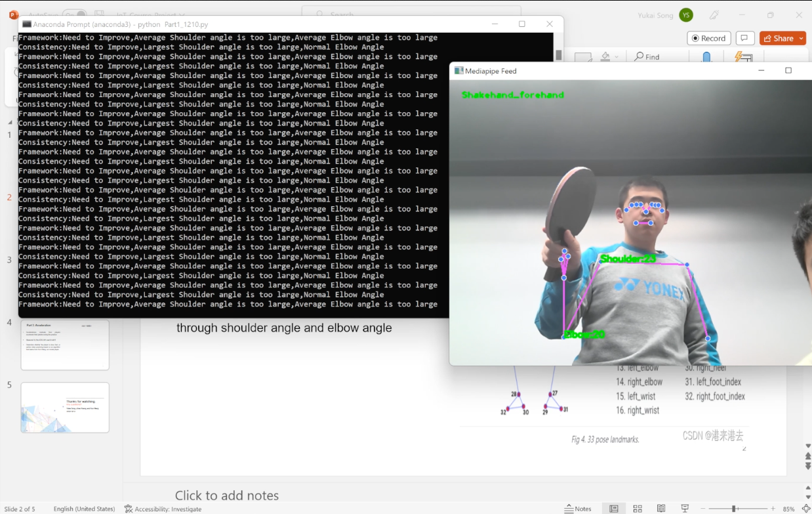Click 'Fig 4. 33 pose landmarks.' caption
This screenshot has height=514, width=812.
(x=605, y=439)
